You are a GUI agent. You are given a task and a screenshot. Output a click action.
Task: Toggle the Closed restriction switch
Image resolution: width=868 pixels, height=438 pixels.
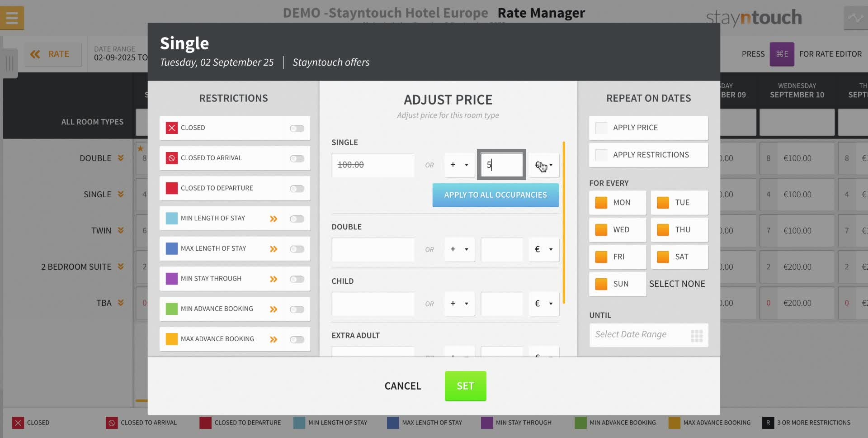[297, 129]
